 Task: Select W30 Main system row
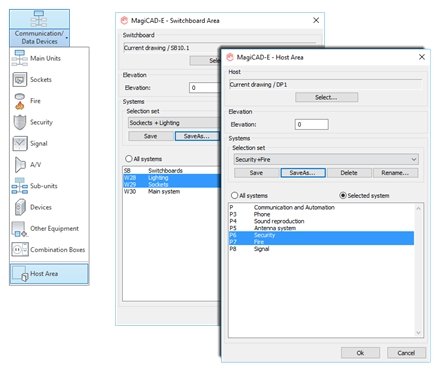172,191
